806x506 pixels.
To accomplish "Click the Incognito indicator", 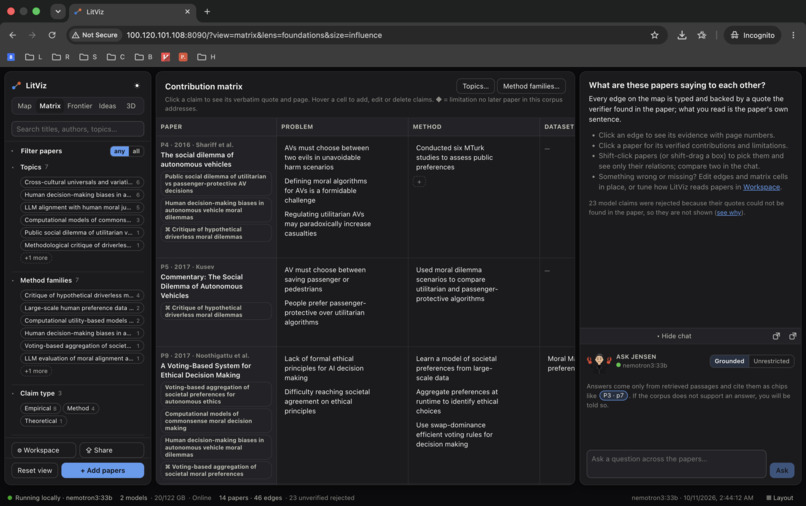I will coord(753,35).
